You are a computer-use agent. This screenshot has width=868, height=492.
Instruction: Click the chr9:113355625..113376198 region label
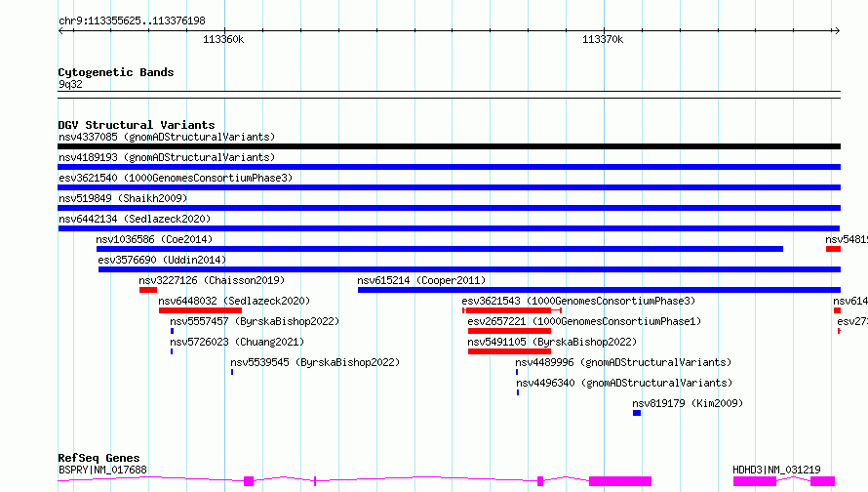click(132, 20)
